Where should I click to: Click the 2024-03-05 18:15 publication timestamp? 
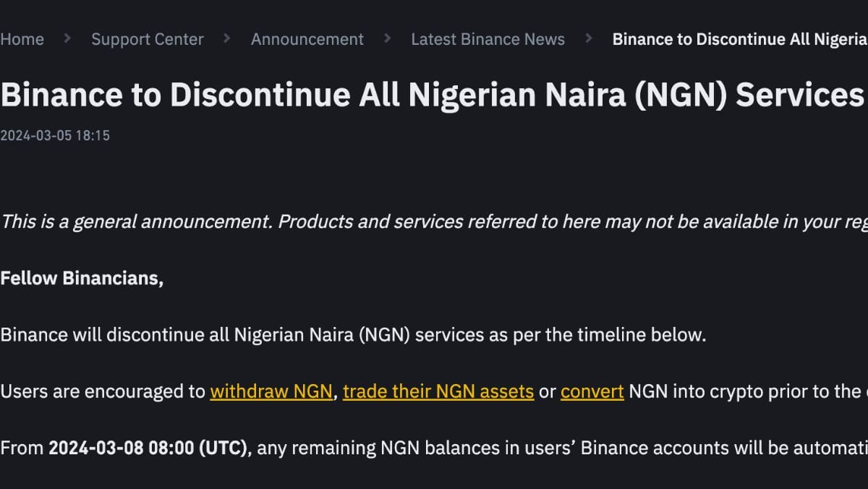click(55, 135)
